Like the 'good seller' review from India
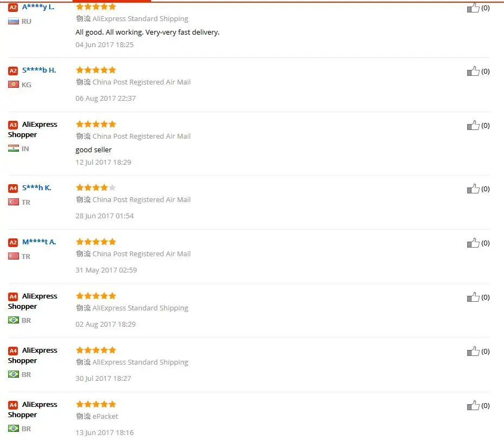The width and height of the screenshot is (504, 441). point(474,125)
